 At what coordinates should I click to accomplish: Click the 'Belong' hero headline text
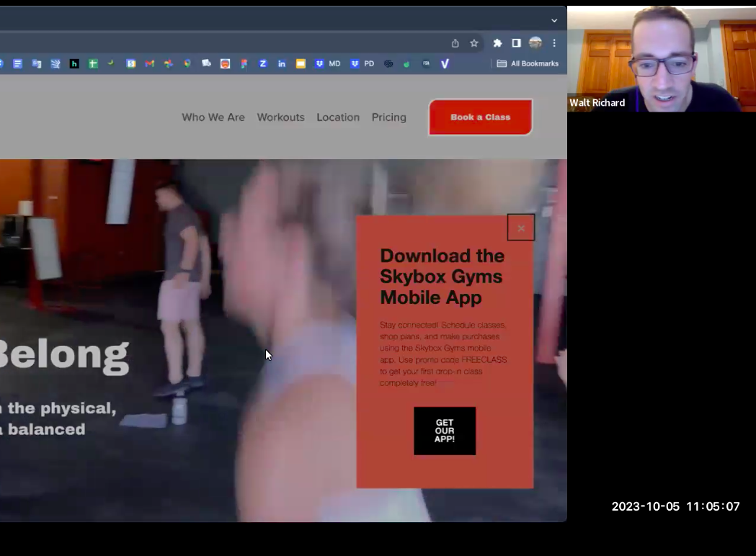click(64, 355)
